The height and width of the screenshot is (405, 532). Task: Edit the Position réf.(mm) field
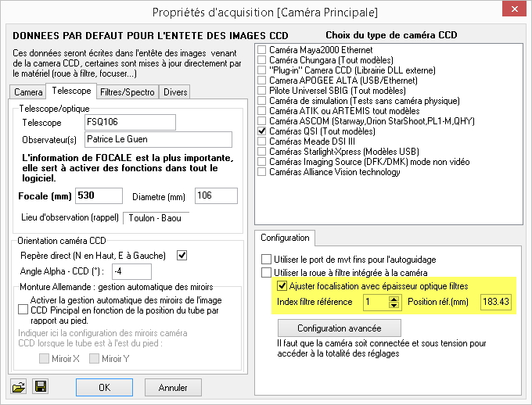(496, 302)
